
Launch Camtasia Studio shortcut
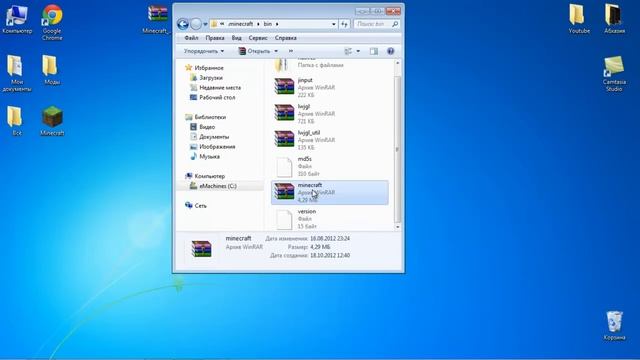[614, 74]
